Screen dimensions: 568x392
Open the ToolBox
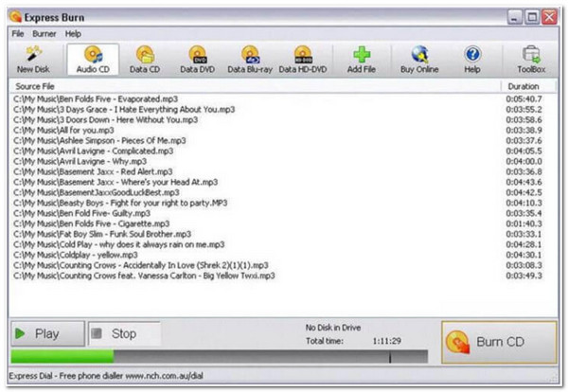point(531,60)
